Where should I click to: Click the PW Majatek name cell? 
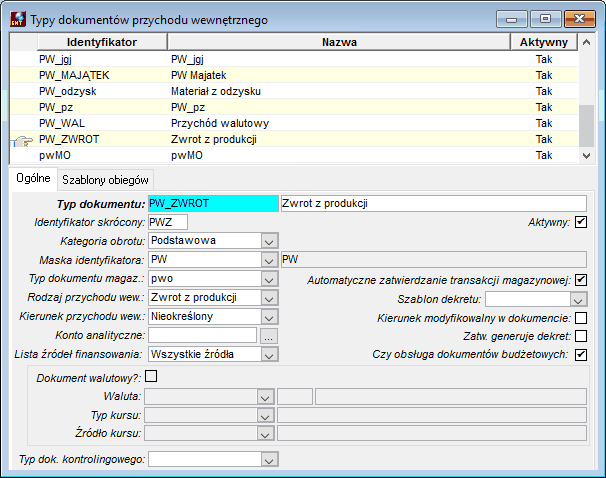(199, 75)
